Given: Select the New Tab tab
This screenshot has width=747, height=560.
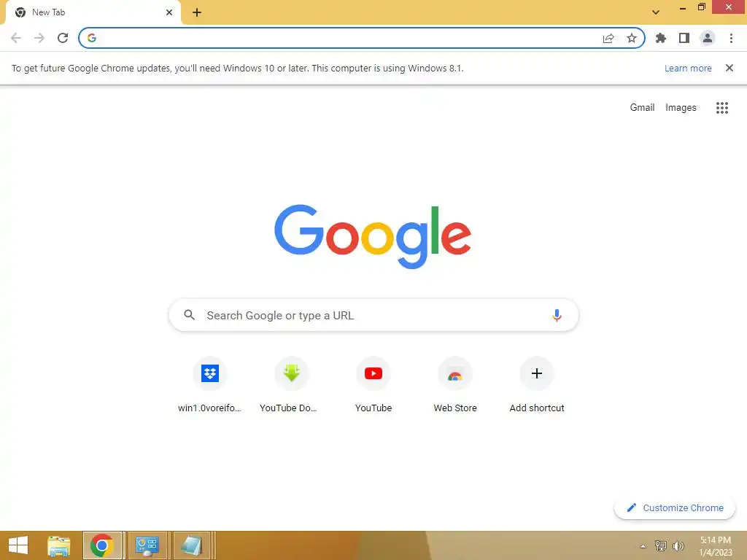Looking at the screenshot, I should (x=93, y=12).
